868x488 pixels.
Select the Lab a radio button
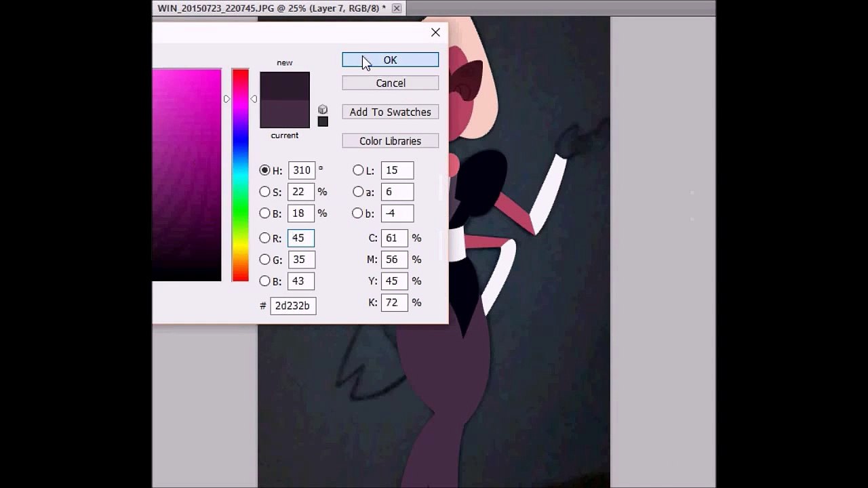tap(357, 192)
